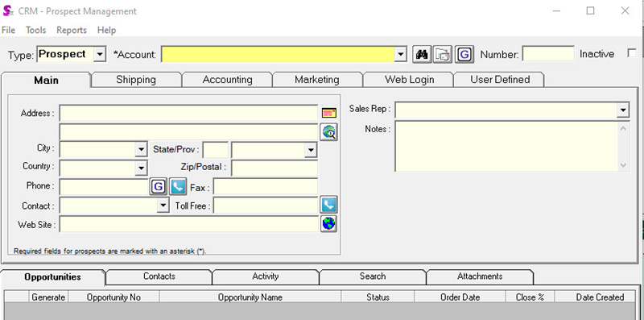Viewport: 644px width, 320px height.
Task: Click the G icon beside Phone field
Action: pos(158,187)
